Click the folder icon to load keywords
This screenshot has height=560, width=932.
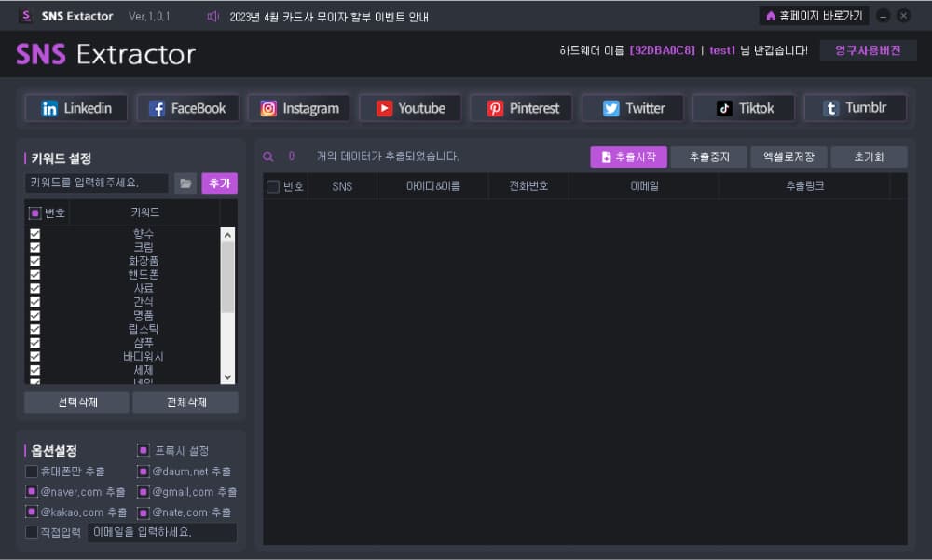point(185,184)
